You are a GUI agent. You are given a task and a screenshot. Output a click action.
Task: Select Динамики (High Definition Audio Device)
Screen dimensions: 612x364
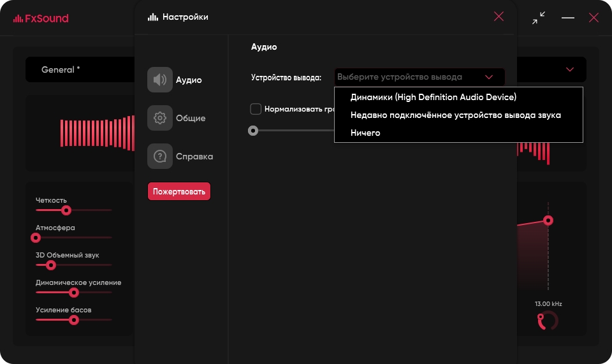433,97
